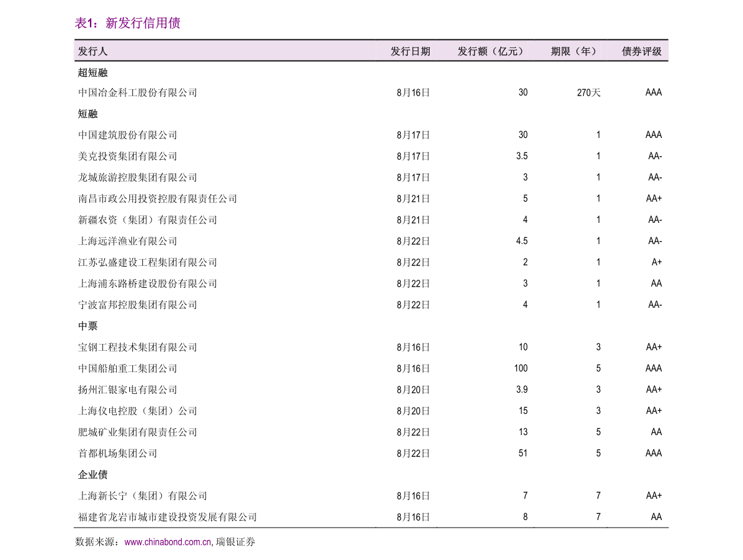
Task: Click the table title 表1：新发行信用债
Action: 127,23
